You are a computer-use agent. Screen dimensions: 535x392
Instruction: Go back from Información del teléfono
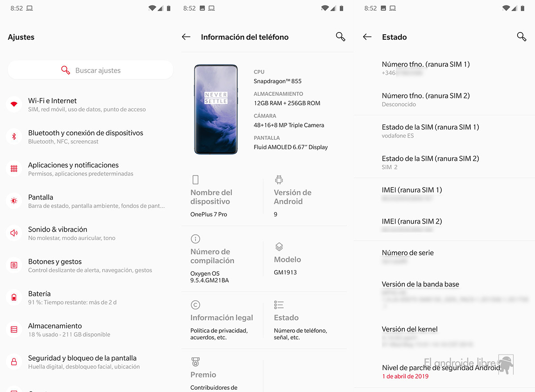tap(186, 37)
